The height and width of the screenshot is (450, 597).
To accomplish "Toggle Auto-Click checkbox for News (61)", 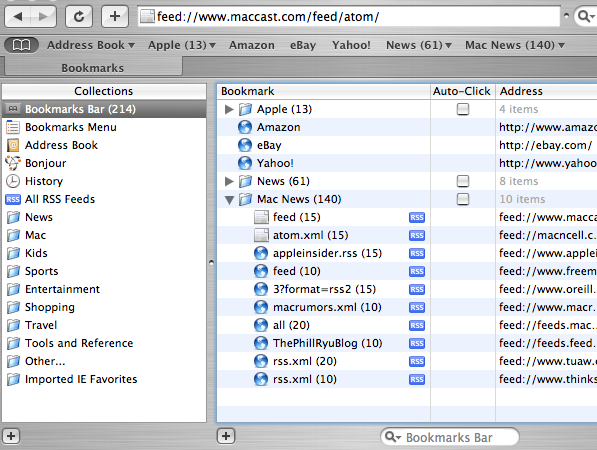I will [x=463, y=181].
